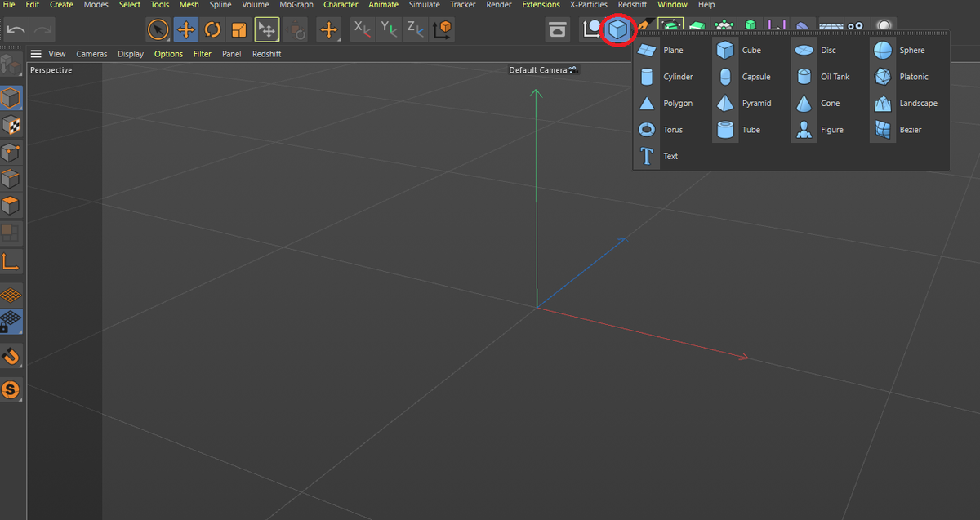This screenshot has width=980, height=520.
Task: Activate the Scale tool
Action: pyautogui.click(x=239, y=30)
